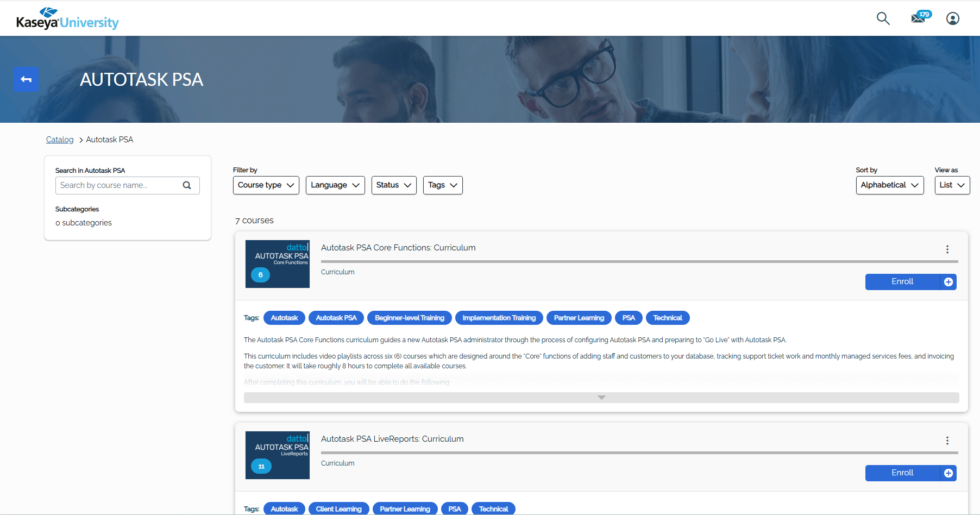
Task: Open three-dot menu for Core Functions curriculum
Action: (x=947, y=249)
